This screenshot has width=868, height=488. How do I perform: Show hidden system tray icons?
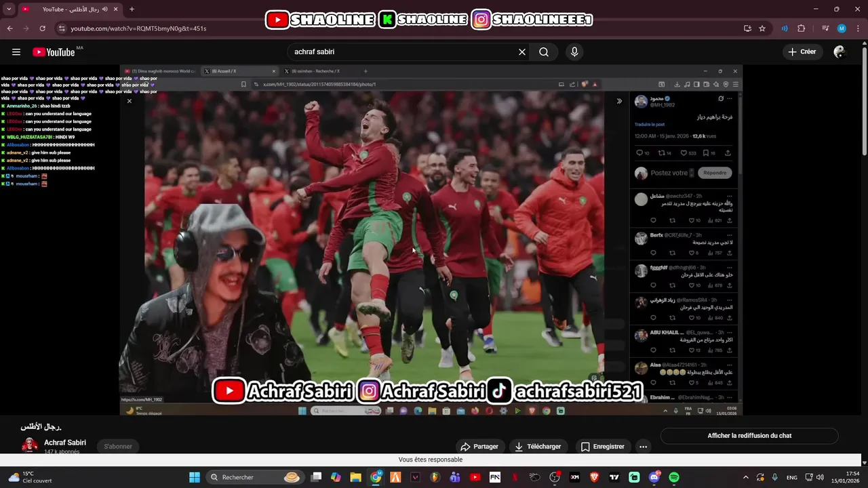click(x=746, y=477)
